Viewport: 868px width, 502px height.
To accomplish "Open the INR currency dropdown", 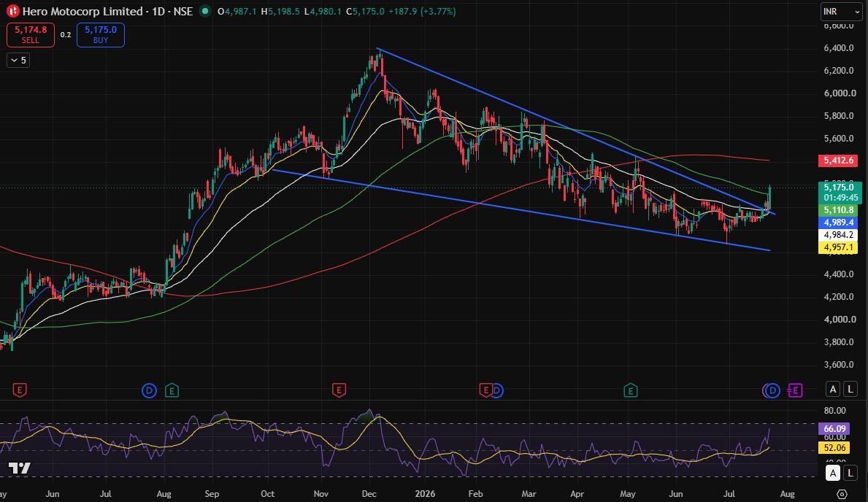I will (840, 11).
